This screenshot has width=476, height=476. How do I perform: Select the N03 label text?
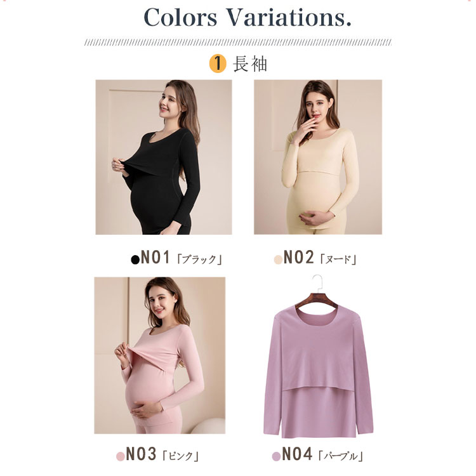141,454
